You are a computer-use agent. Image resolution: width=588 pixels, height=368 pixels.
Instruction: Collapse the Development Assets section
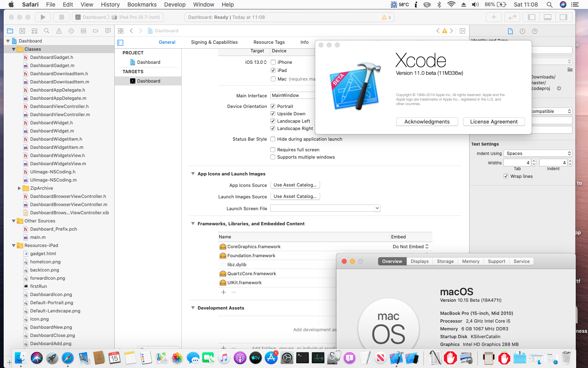click(x=193, y=308)
